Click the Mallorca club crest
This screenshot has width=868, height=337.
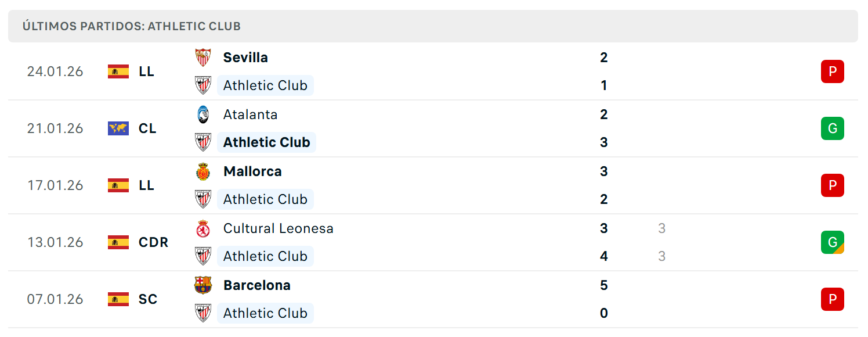[x=203, y=171]
